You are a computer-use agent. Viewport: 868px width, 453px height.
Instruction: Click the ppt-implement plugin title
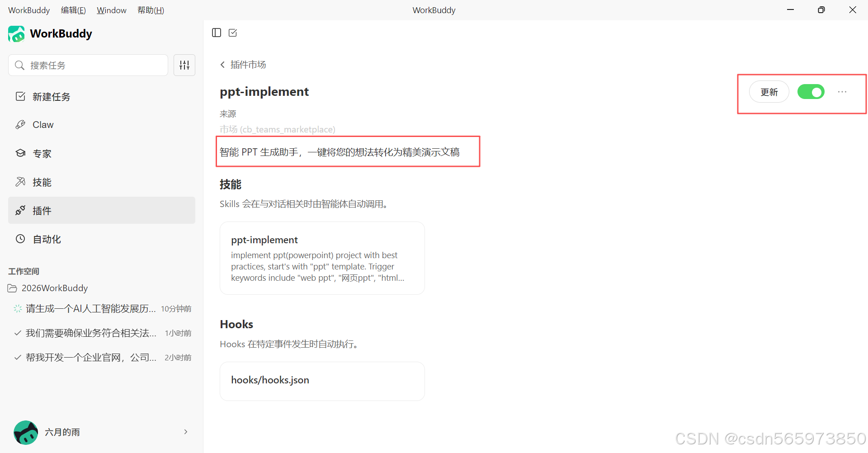tap(264, 91)
